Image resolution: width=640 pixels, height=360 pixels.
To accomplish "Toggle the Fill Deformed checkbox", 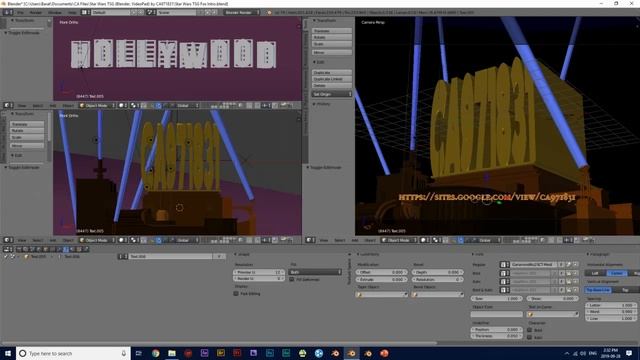I will 291,280.
